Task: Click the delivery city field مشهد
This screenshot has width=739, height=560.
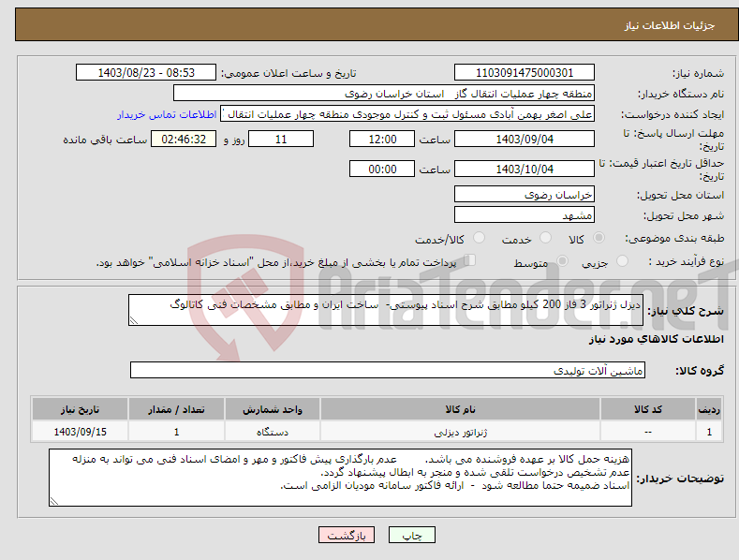Action: [x=525, y=215]
